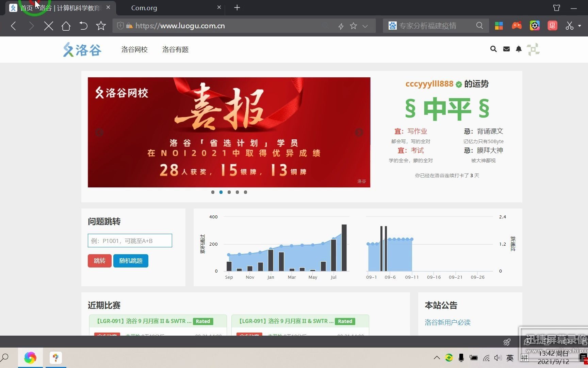Bookmark page with toolbar star icon
588x368 pixels.
click(101, 26)
